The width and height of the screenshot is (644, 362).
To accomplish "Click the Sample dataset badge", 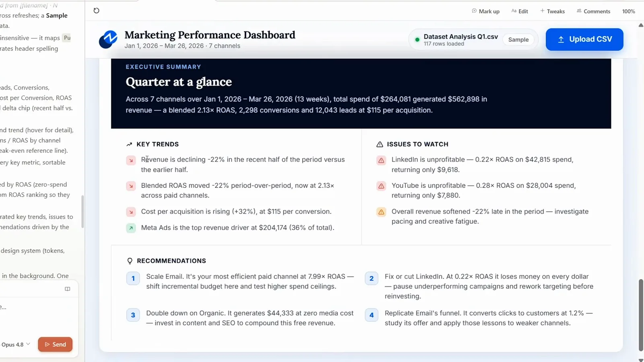I will 518,39.
